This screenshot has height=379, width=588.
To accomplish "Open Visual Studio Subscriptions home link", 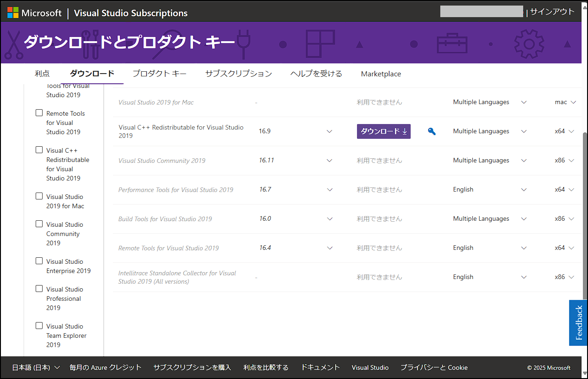I will (131, 13).
